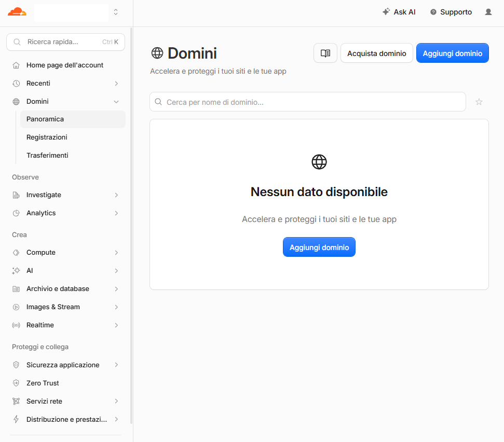This screenshot has height=442, width=504.
Task: Click the AI sparkles icon in sidebar
Action: 16,271
